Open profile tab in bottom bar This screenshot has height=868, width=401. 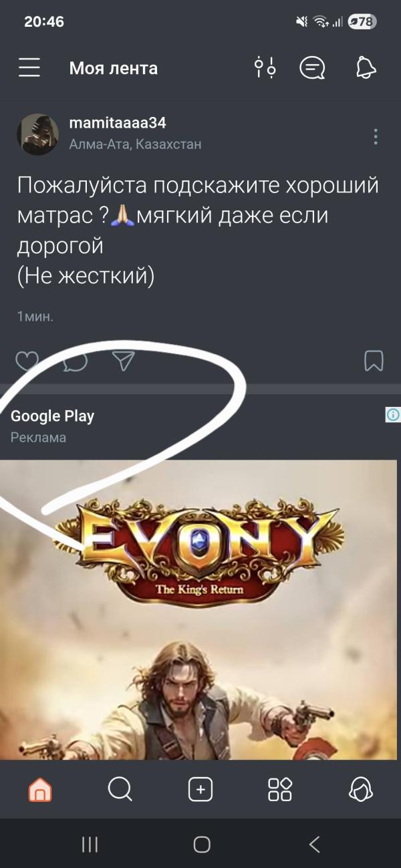point(361,790)
